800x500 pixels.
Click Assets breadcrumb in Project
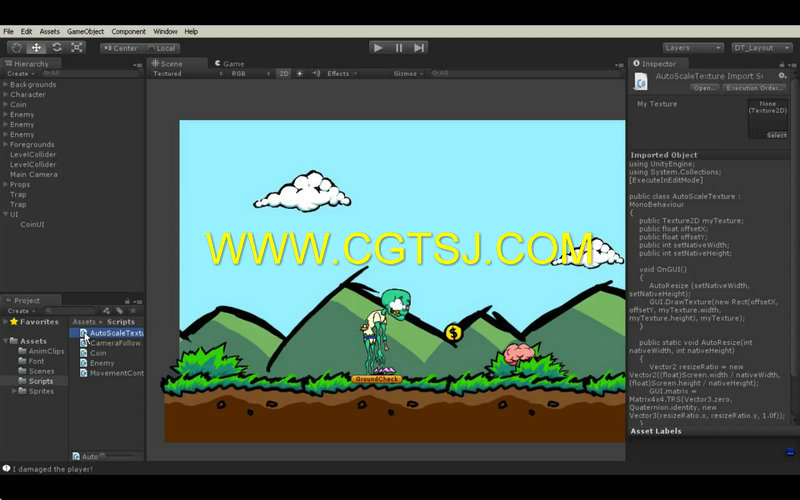coord(84,322)
